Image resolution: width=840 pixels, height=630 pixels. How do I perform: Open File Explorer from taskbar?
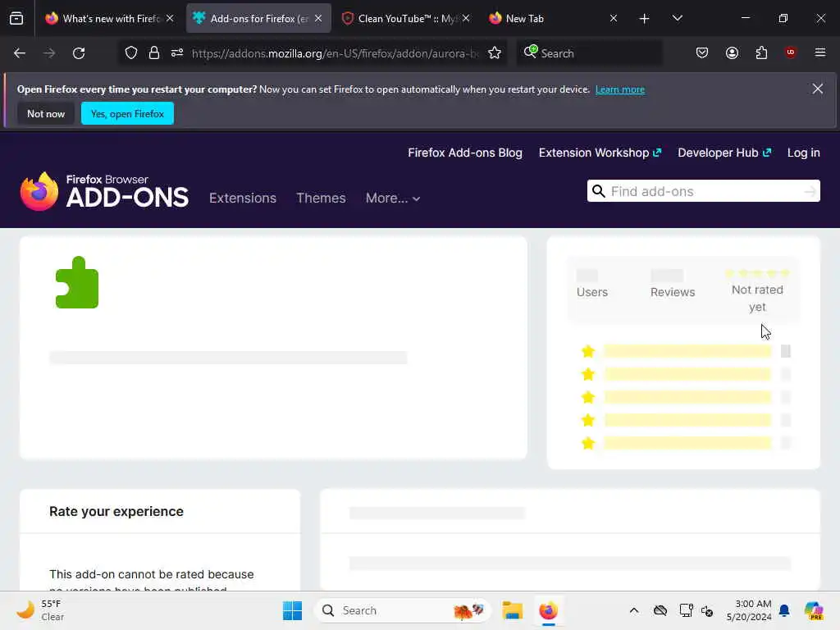coord(512,610)
